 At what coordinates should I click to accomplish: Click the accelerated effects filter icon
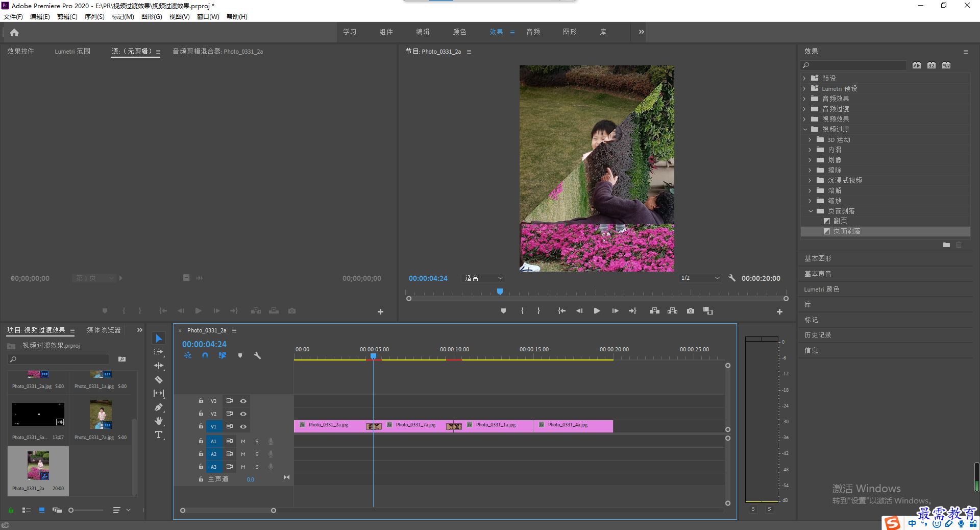coord(917,65)
